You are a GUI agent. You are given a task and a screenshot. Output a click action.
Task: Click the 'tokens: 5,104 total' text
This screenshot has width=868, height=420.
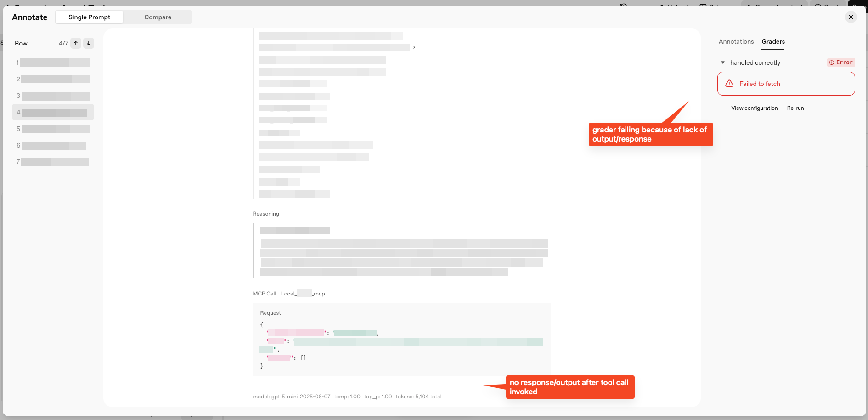click(x=418, y=397)
